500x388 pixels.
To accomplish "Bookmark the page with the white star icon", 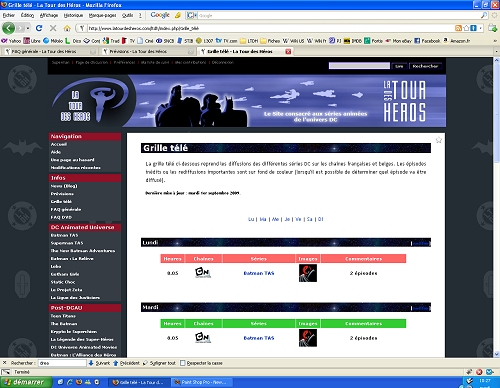I will pyautogui.click(x=466, y=28).
